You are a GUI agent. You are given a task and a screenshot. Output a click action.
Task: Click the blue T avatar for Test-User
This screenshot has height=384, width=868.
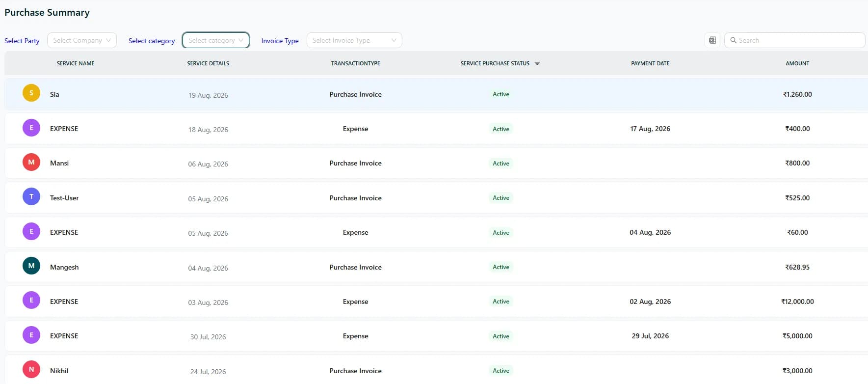[x=31, y=196]
